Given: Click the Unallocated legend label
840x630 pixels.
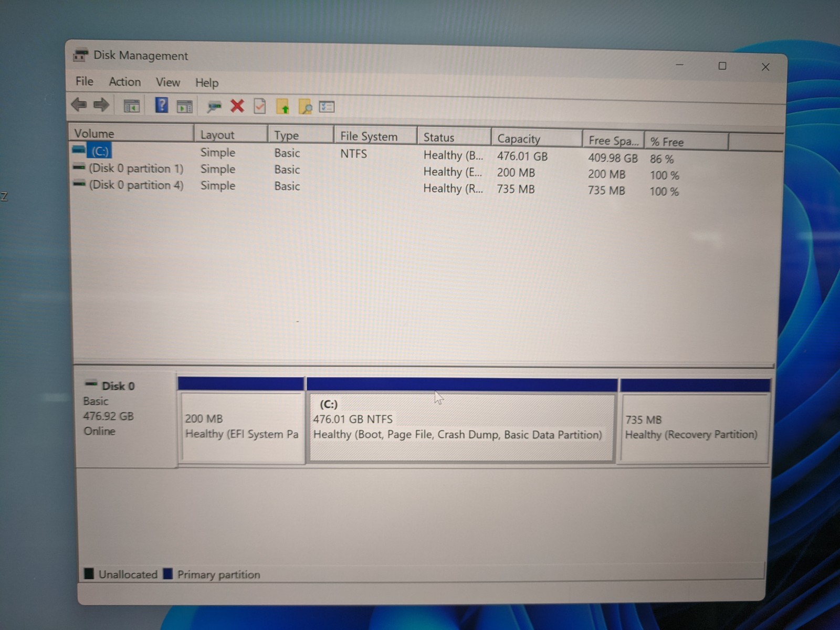Looking at the screenshot, I should 128,574.
